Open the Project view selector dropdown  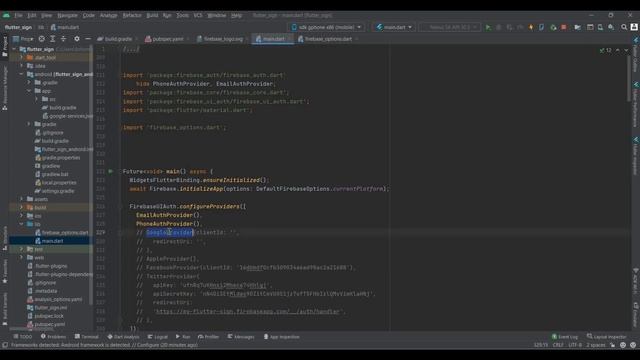pos(23,39)
